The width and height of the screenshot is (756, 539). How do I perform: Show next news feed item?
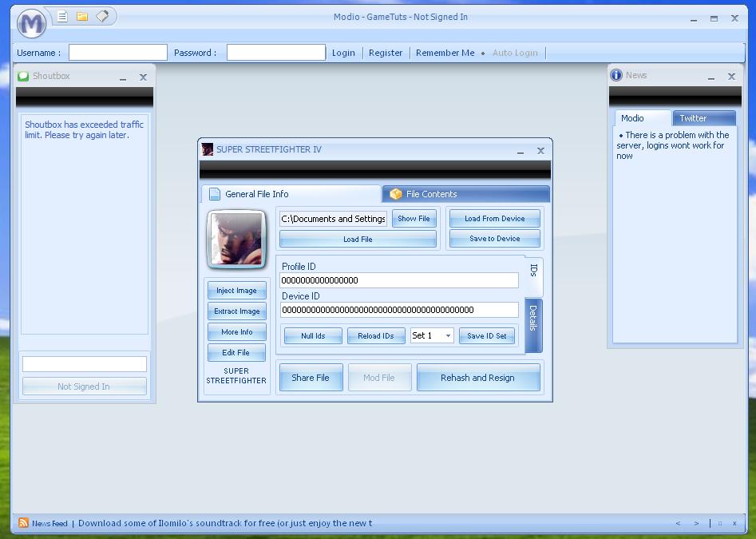pyautogui.click(x=696, y=523)
